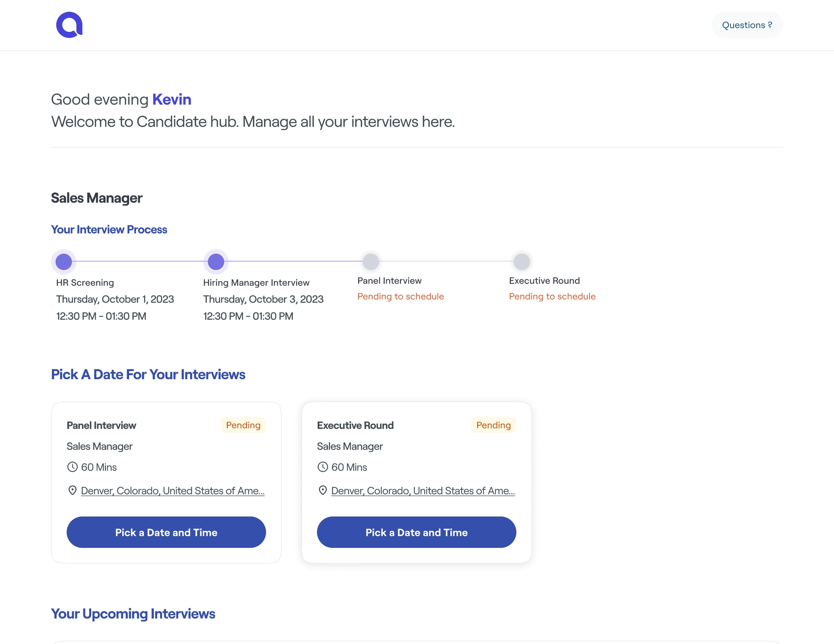
Task: Click the 'Panel Interview' card title
Action: click(x=101, y=425)
